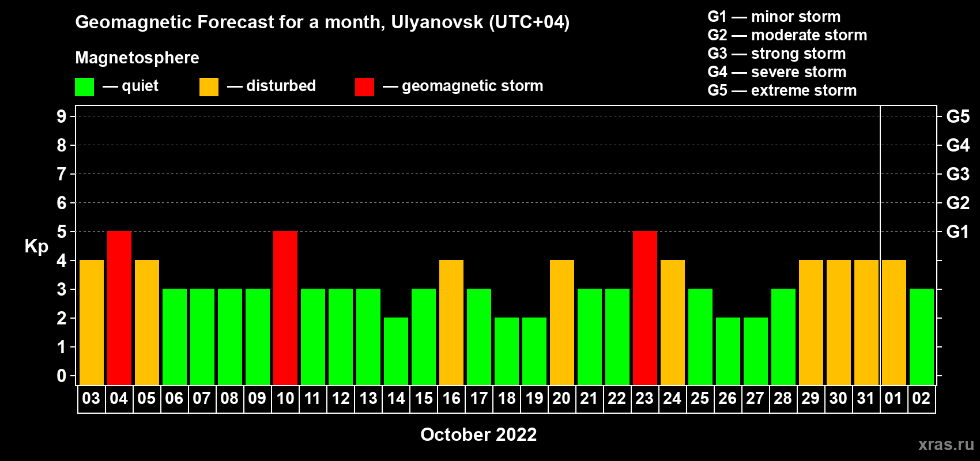Click the date label 12
980x461 pixels.
[340, 398]
